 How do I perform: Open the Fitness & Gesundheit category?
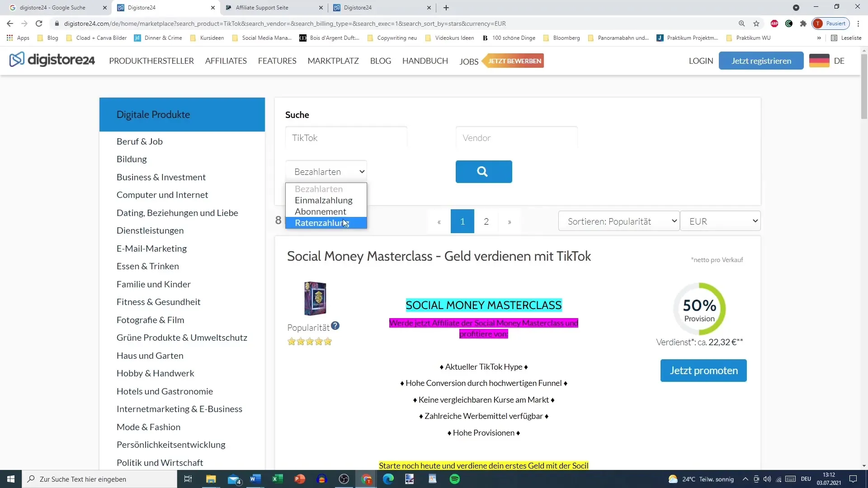[158, 302]
